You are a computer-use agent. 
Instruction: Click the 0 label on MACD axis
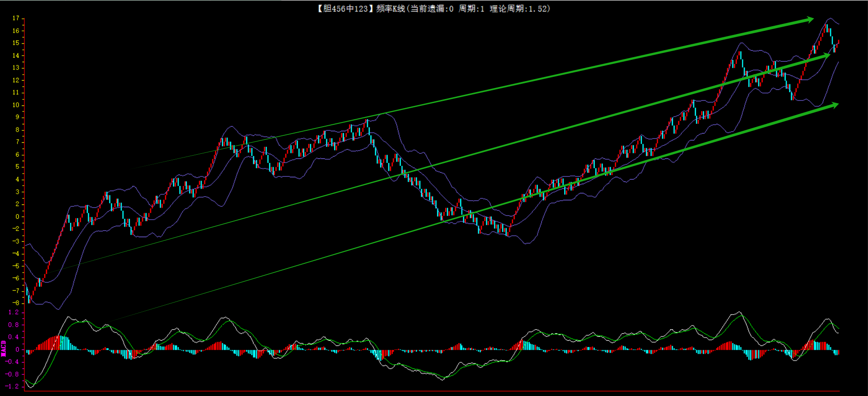17,349
